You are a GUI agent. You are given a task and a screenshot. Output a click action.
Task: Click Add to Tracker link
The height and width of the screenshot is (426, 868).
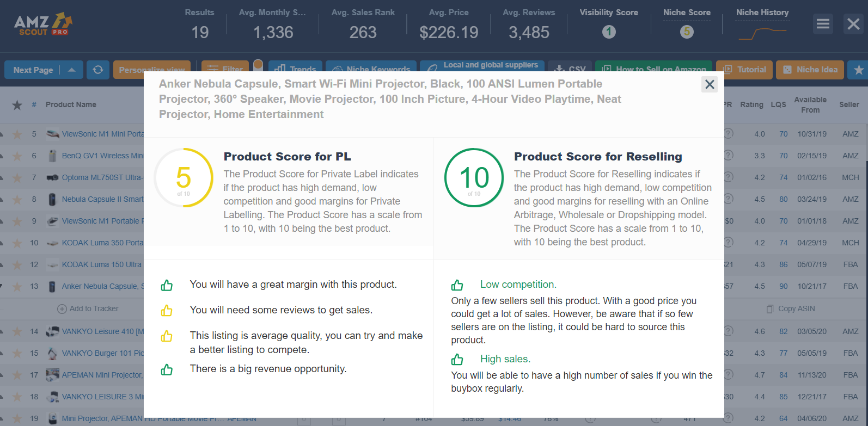click(88, 309)
